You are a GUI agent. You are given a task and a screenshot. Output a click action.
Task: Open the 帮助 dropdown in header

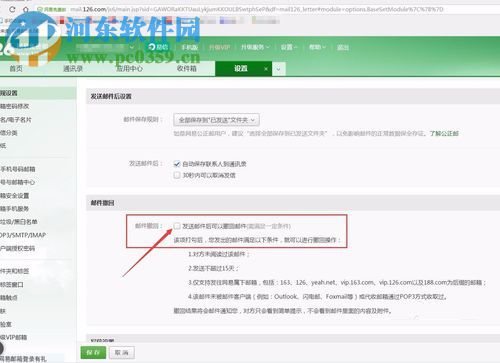[317, 47]
